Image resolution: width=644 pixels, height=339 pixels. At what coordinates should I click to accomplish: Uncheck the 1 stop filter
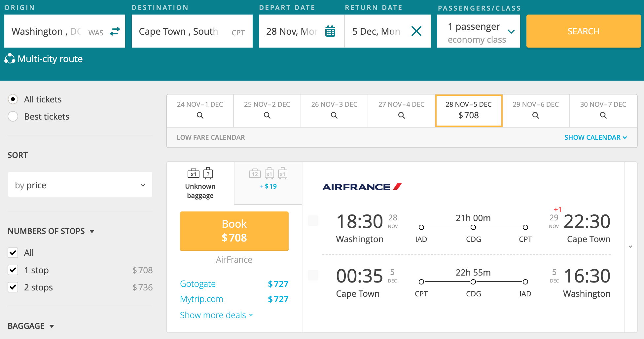[x=13, y=270]
